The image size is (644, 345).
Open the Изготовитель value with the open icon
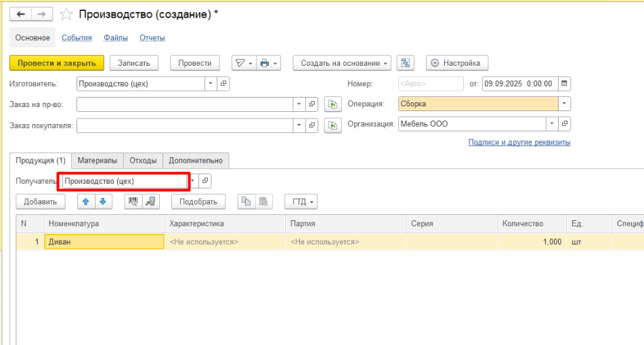click(x=223, y=83)
